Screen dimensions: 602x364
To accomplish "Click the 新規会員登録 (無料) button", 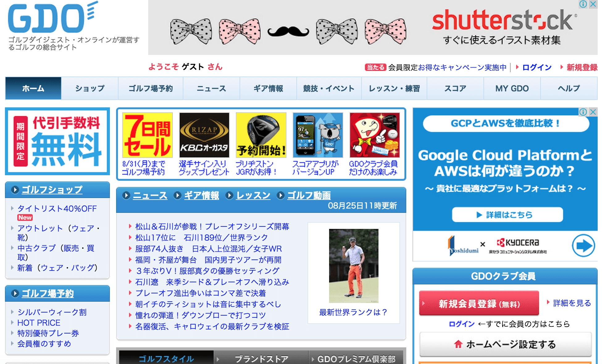I will (x=479, y=304).
